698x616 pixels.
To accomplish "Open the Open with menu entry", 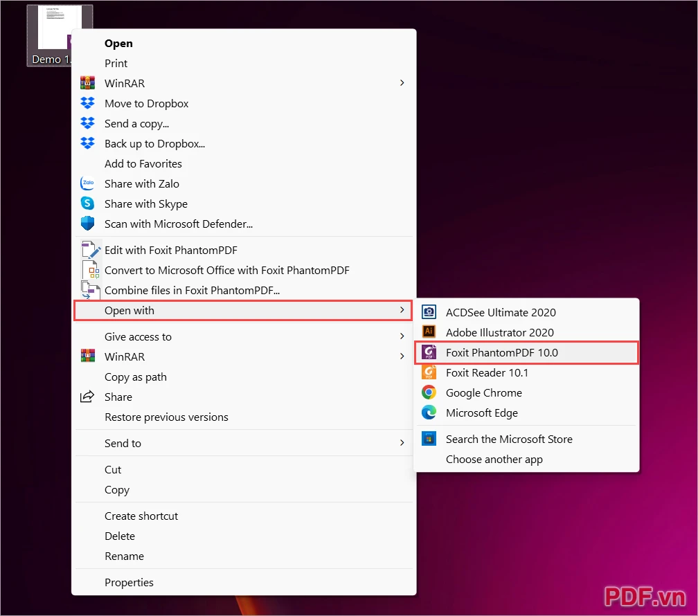I will tap(243, 310).
